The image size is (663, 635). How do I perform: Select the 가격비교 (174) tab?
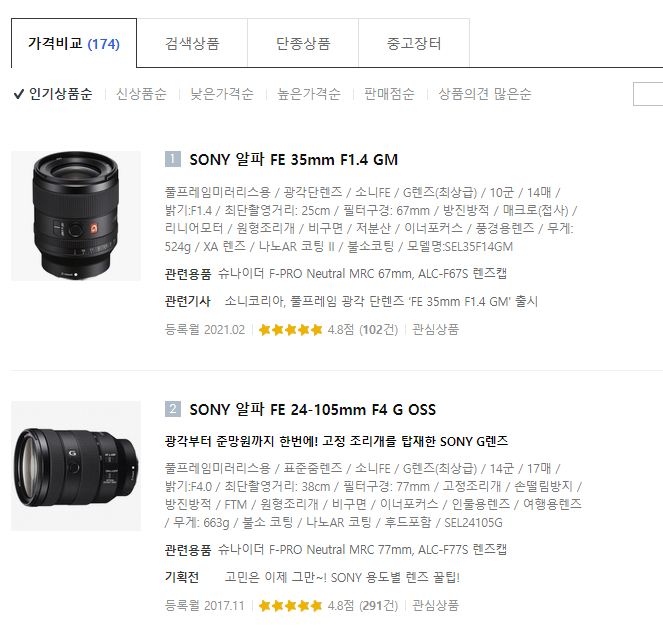click(74, 43)
